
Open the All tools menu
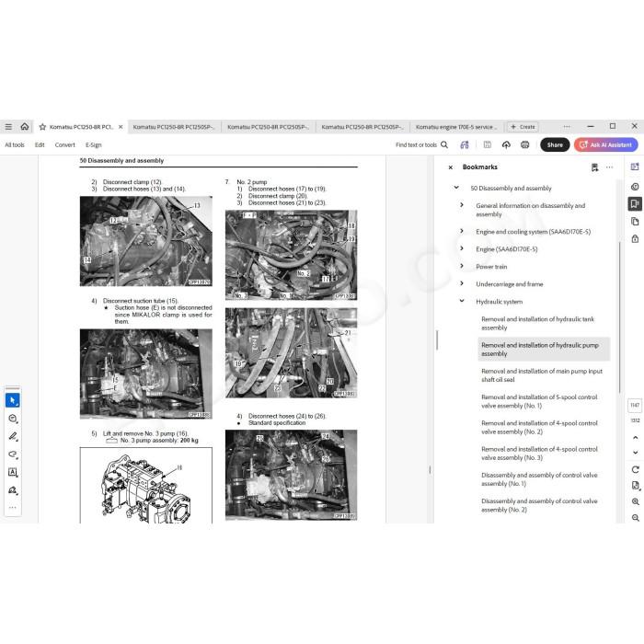15,145
